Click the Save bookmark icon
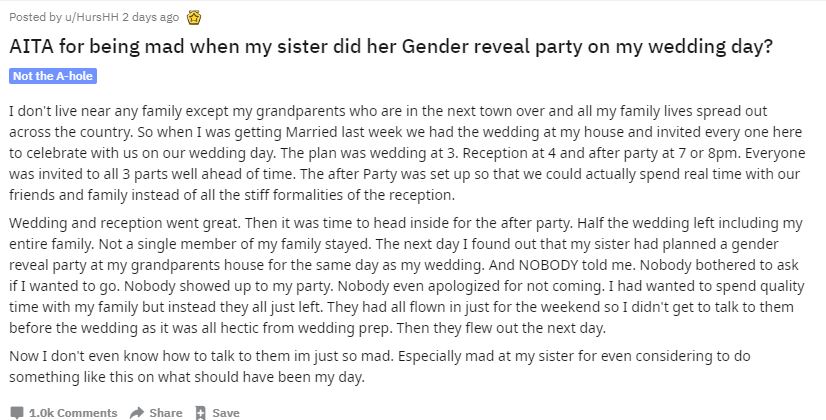 (200, 412)
